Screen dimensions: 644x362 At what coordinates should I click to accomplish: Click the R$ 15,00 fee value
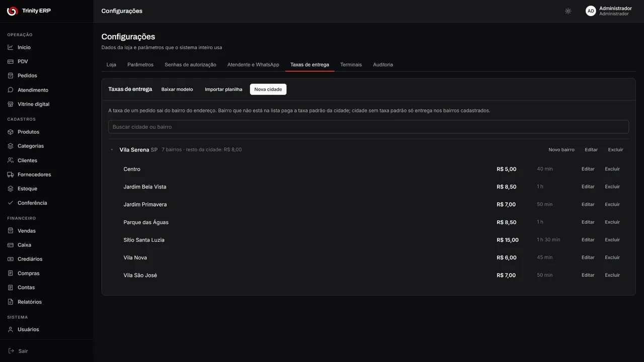pyautogui.click(x=508, y=240)
